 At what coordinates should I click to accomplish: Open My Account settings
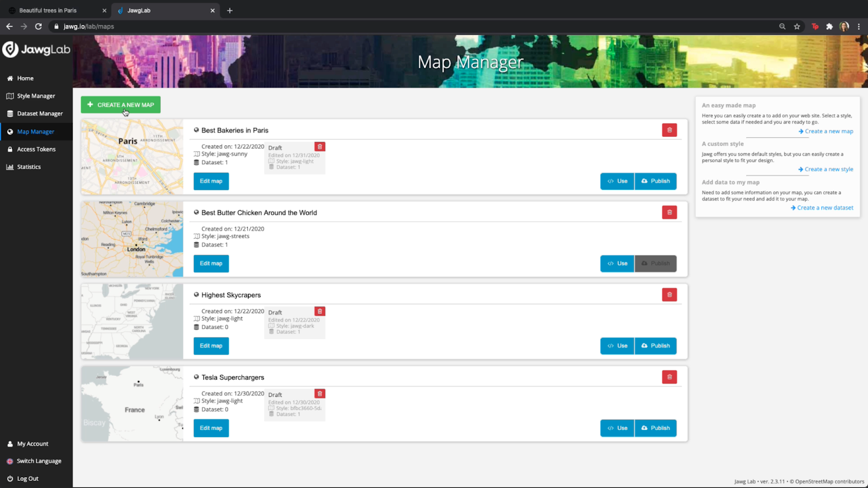click(x=28, y=444)
